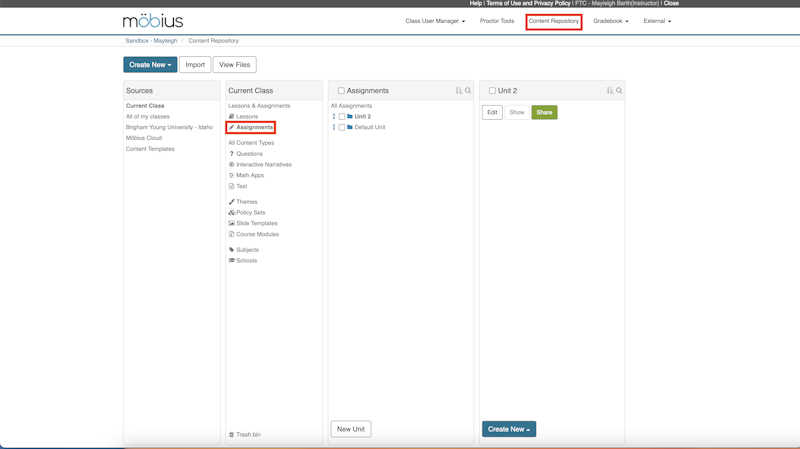Click the sort icon in Unit 2 panel
Screen dimensions: 800x449
610,91
